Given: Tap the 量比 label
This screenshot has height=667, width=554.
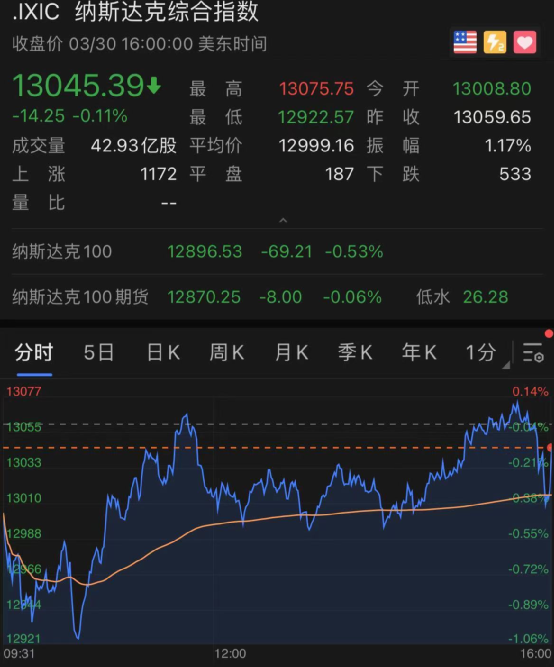Looking at the screenshot, I should pyautogui.click(x=38, y=202).
